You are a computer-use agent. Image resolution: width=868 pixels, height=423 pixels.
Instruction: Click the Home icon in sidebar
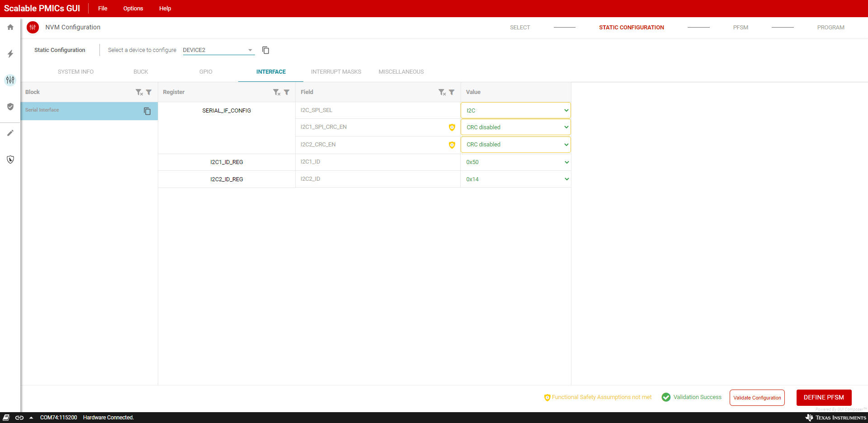[x=10, y=27]
